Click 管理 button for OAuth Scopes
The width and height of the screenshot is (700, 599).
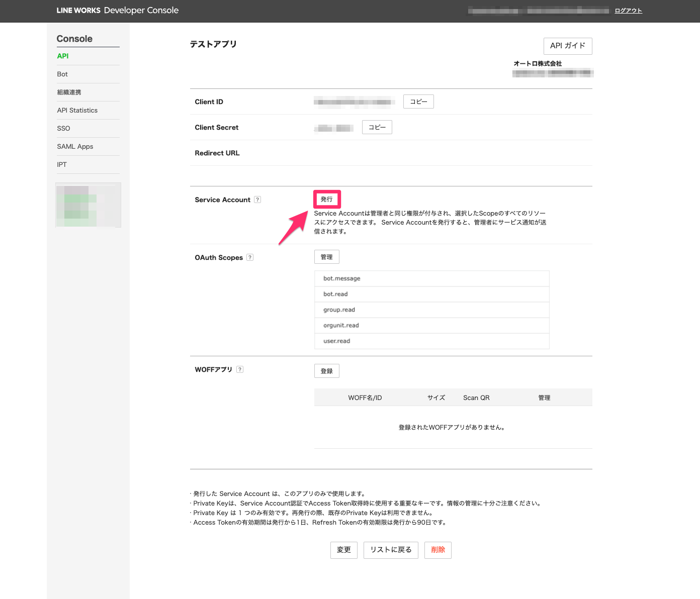[327, 257]
